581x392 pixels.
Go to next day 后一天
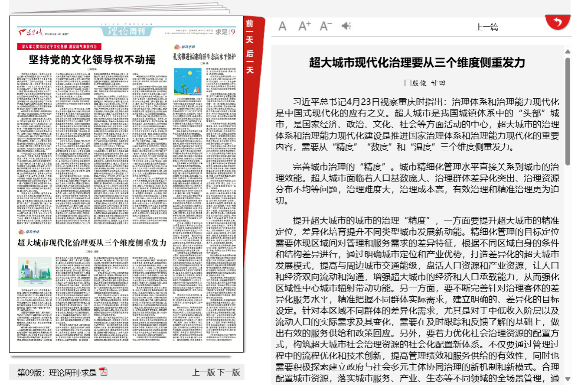[x=250, y=61]
